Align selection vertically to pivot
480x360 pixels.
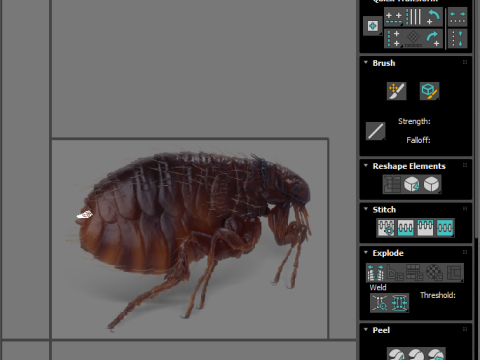414,17
